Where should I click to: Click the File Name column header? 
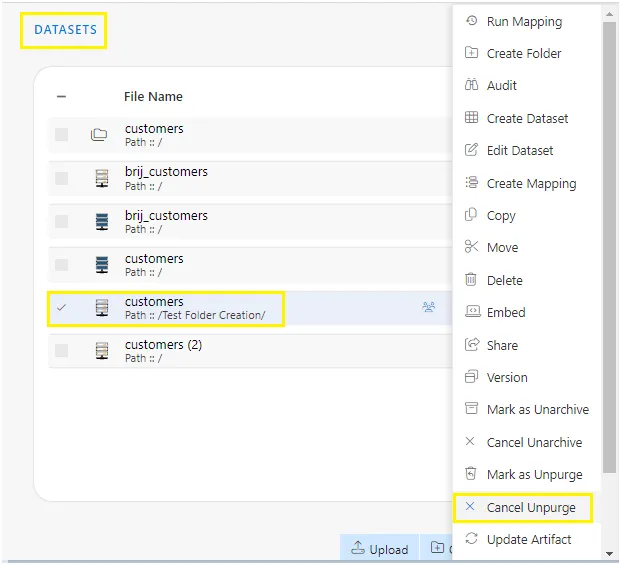tap(153, 97)
